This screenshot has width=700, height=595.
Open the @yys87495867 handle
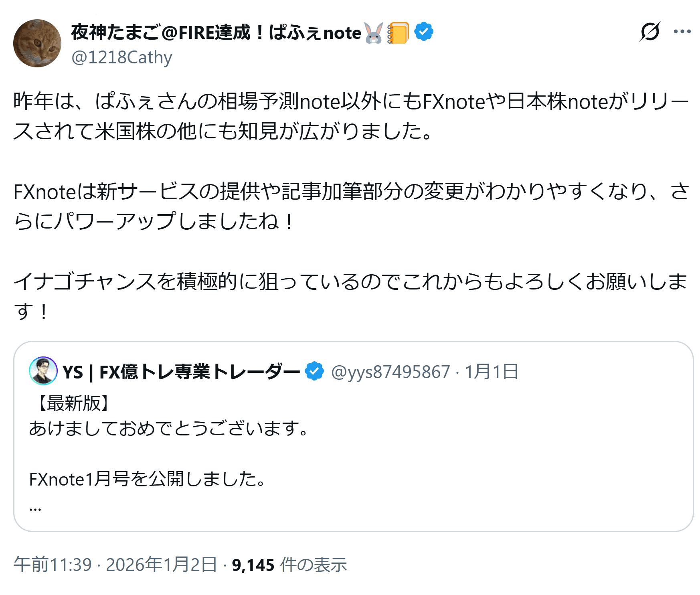(x=390, y=372)
